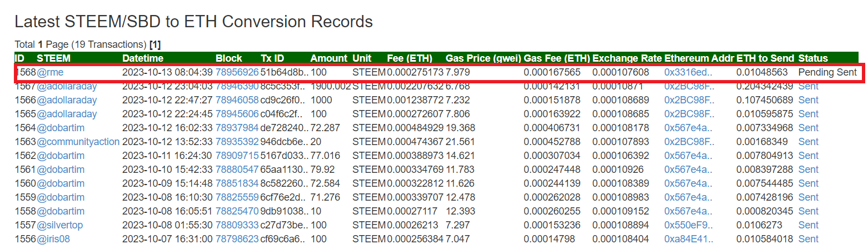This screenshot has height=249, width=868.
Task: Click block 78880547 link
Action: (237, 170)
